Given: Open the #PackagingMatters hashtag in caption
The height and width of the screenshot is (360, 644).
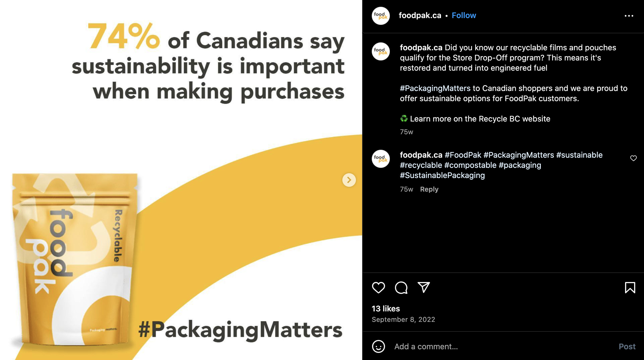Looking at the screenshot, I should click(435, 88).
